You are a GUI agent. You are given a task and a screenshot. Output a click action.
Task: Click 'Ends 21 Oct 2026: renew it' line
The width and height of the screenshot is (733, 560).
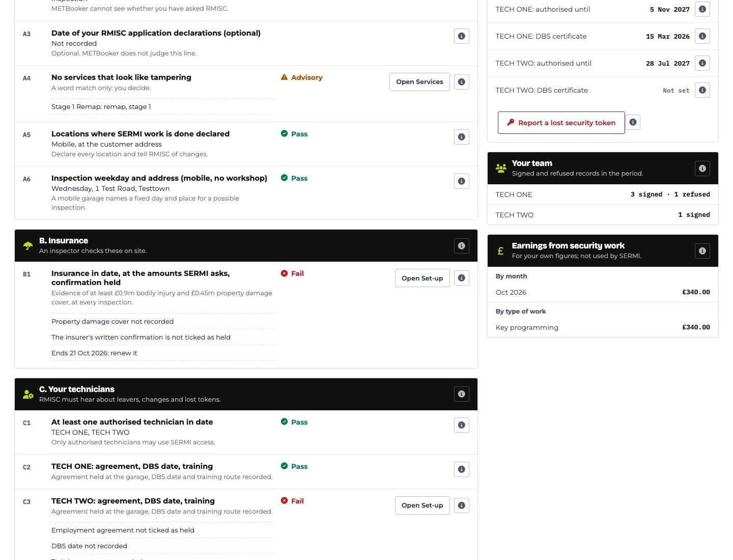click(x=94, y=353)
